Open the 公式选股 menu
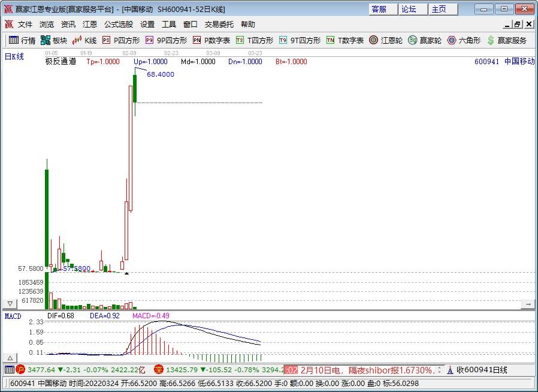Screen dimensions: 538x392 (x=119, y=25)
